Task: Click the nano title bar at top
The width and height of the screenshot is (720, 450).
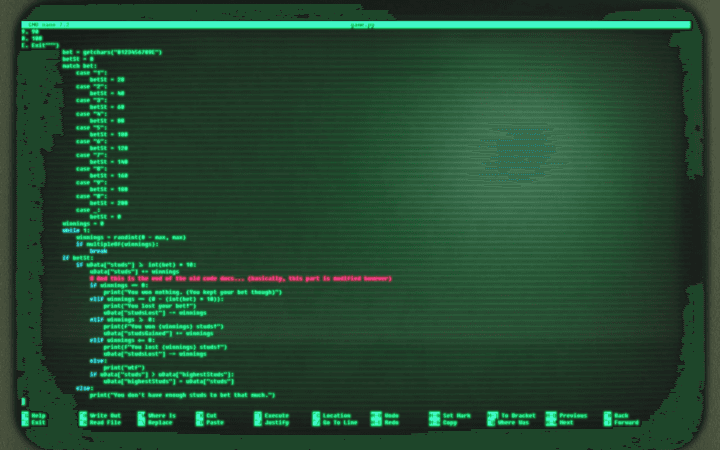Action: tap(358, 25)
